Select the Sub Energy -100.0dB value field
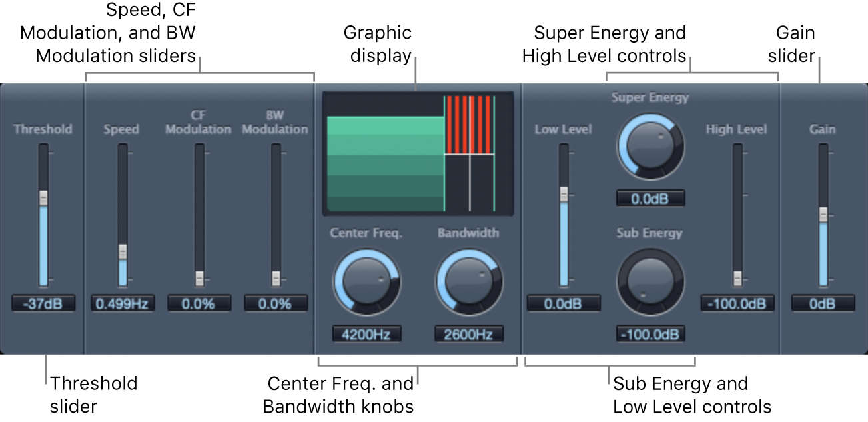The height and width of the screenshot is (422, 868). click(650, 334)
